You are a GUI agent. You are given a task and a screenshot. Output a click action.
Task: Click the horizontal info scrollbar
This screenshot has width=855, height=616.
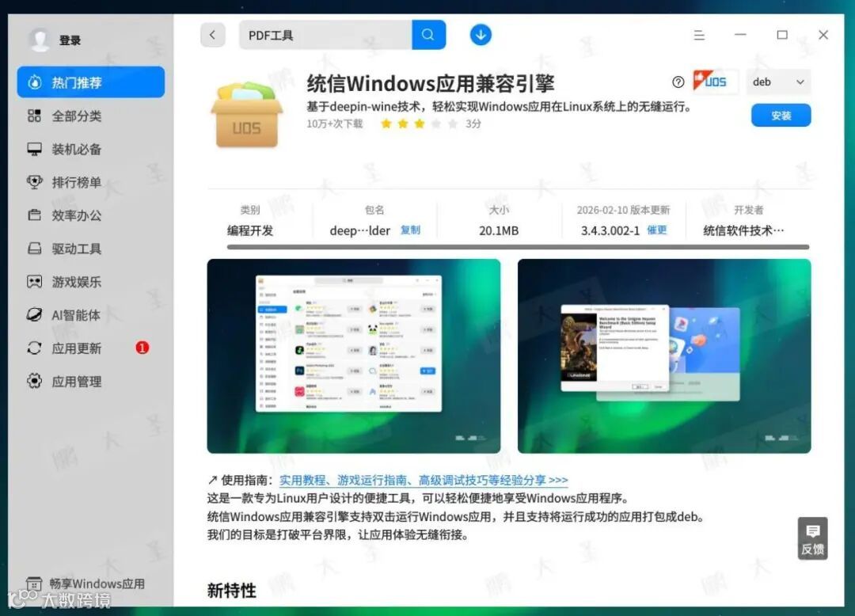point(518,248)
